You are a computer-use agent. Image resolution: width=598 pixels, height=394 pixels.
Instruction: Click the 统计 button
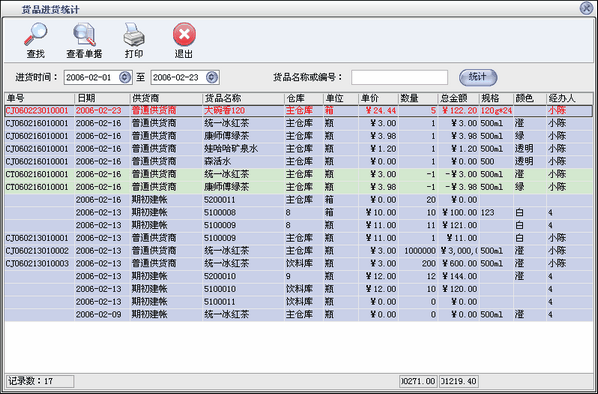coord(478,77)
